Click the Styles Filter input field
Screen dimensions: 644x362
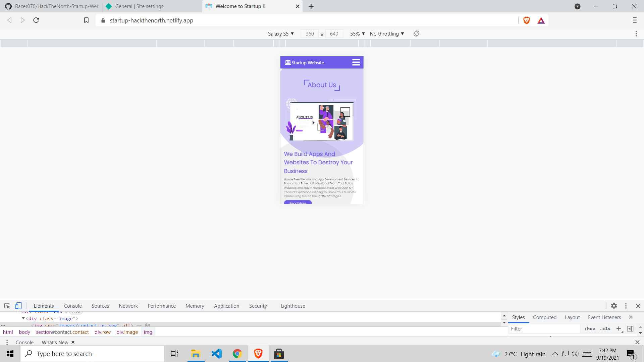coord(545,329)
